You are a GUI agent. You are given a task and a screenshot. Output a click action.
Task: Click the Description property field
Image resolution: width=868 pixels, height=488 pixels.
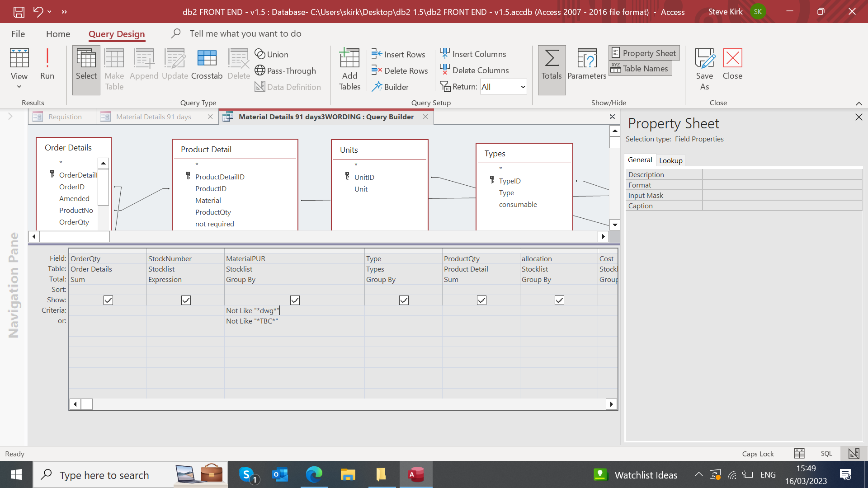782,174
